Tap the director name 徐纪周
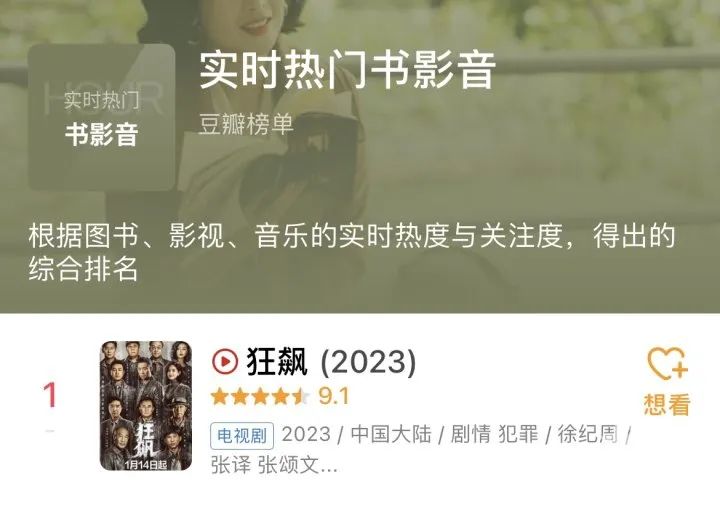Screen dimensions: 720x529 [x=588, y=434]
